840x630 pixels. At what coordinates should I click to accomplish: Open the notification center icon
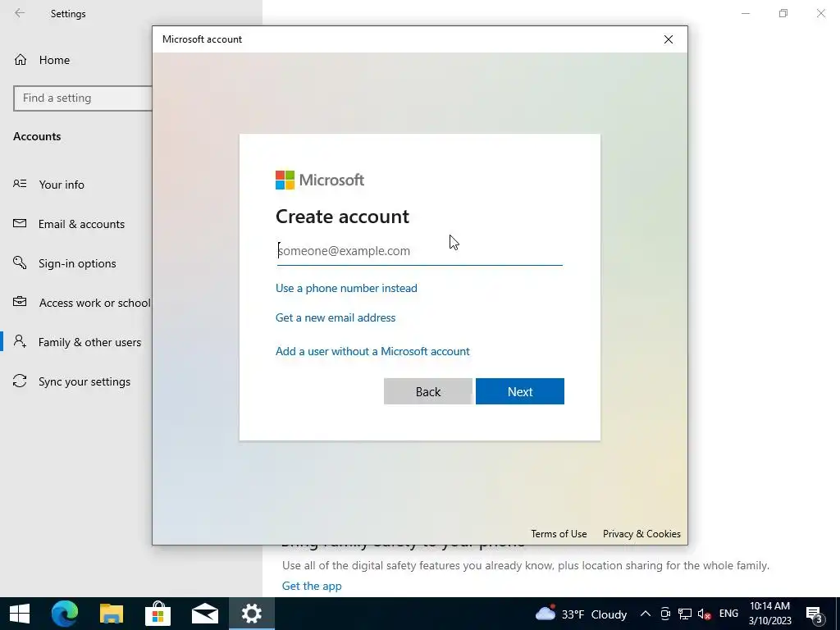pyautogui.click(x=815, y=614)
